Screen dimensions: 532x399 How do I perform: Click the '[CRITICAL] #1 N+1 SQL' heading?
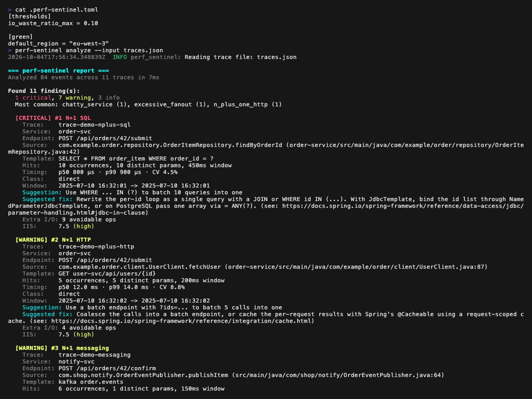click(53, 118)
